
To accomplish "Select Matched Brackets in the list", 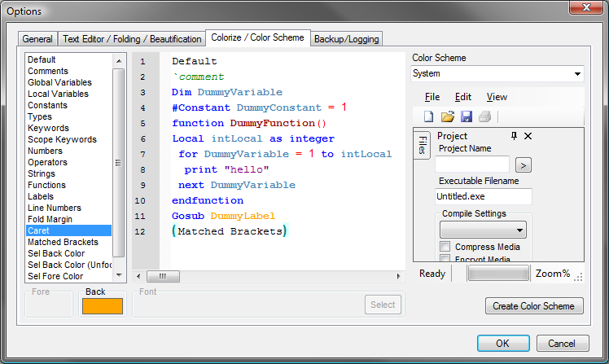I will [x=63, y=242].
